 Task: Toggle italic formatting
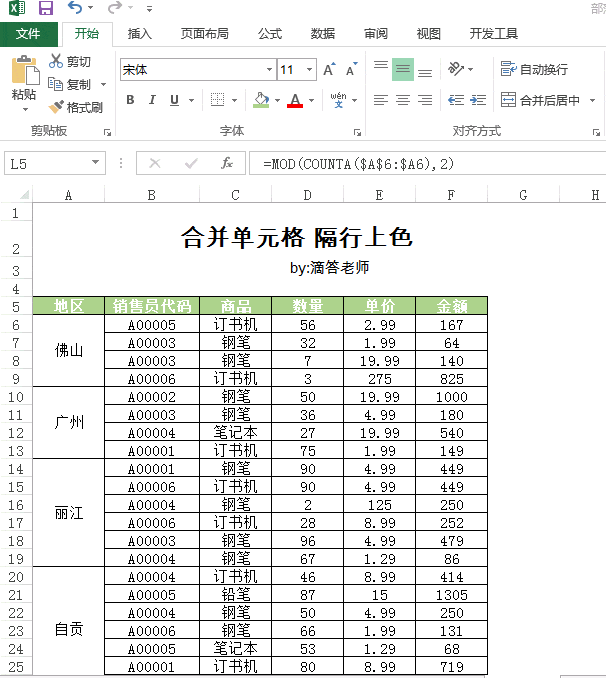click(152, 100)
